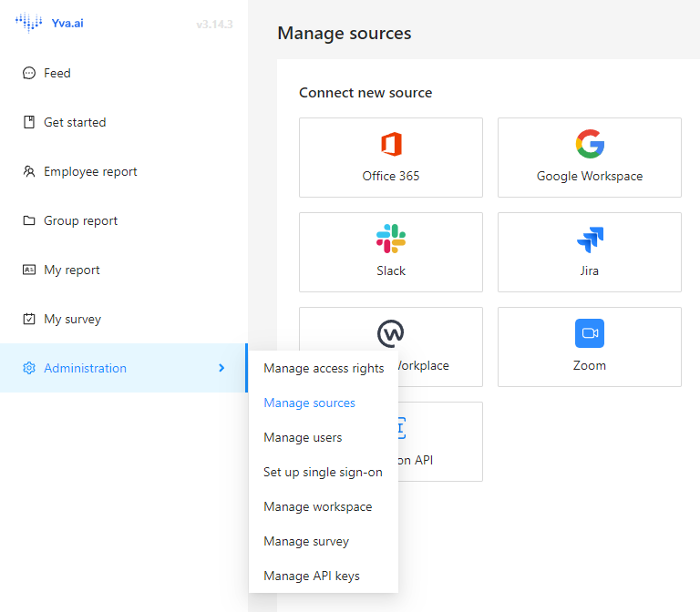This screenshot has width=700, height=612.
Task: Click the Administration gear icon
Action: (x=29, y=368)
